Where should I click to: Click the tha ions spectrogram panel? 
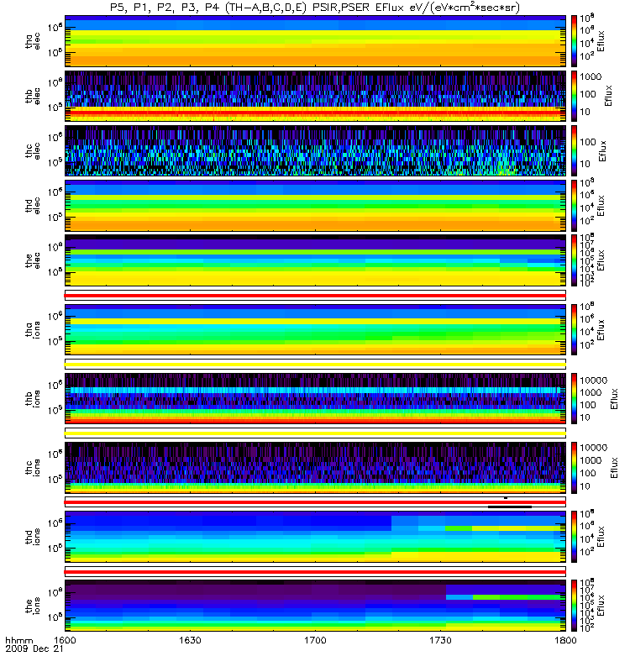[x=316, y=329]
